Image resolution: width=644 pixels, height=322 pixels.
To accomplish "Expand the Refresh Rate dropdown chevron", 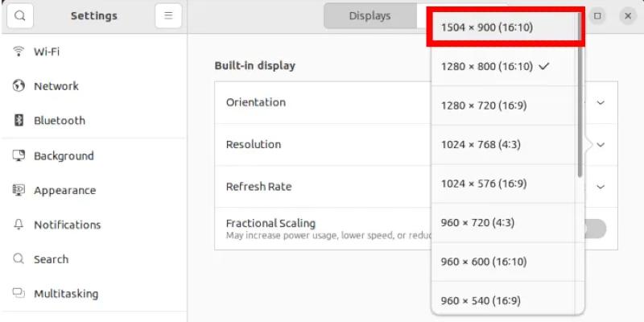I will coord(601,187).
